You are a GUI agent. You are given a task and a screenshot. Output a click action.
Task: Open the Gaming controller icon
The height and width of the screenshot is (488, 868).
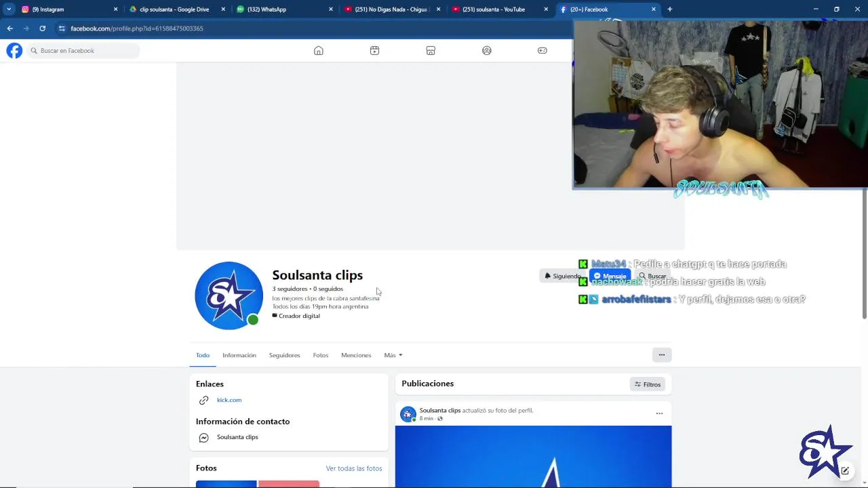[542, 51]
